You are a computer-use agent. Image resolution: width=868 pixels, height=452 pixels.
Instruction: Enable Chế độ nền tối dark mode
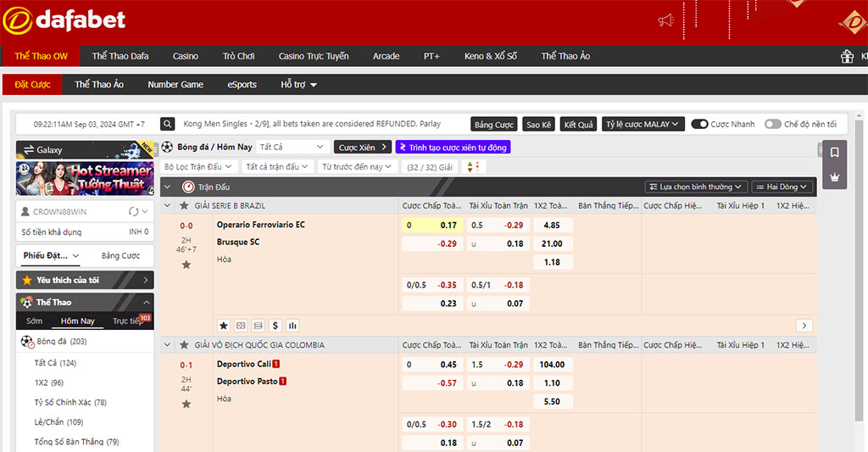[x=772, y=124]
